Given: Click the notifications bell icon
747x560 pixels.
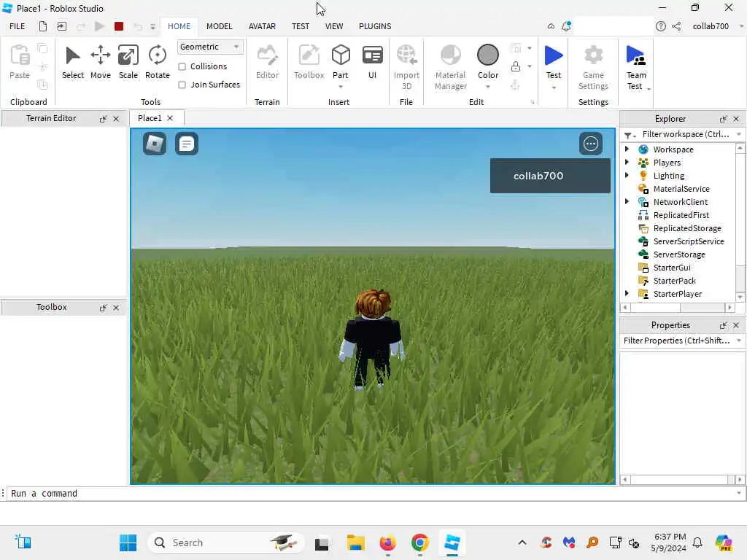Looking at the screenshot, I should (566, 26).
